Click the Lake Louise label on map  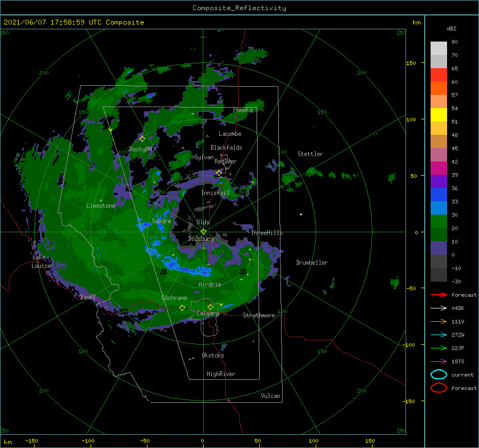tap(41, 262)
